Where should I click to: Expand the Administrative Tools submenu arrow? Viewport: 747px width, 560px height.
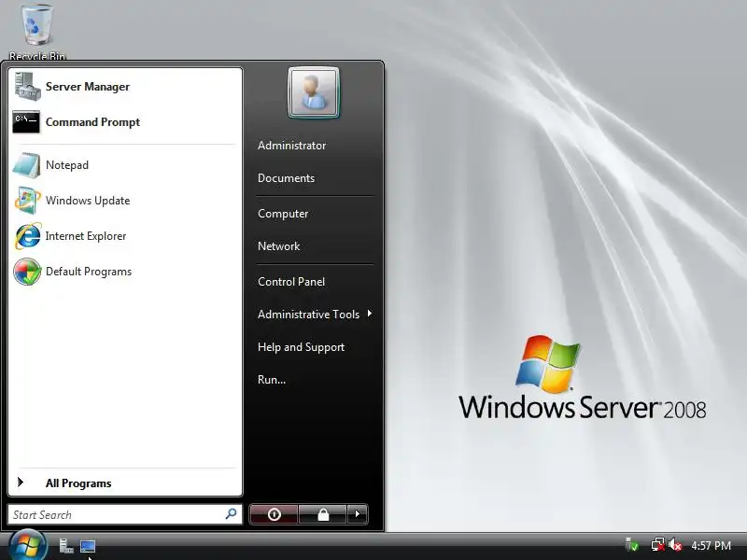point(369,314)
